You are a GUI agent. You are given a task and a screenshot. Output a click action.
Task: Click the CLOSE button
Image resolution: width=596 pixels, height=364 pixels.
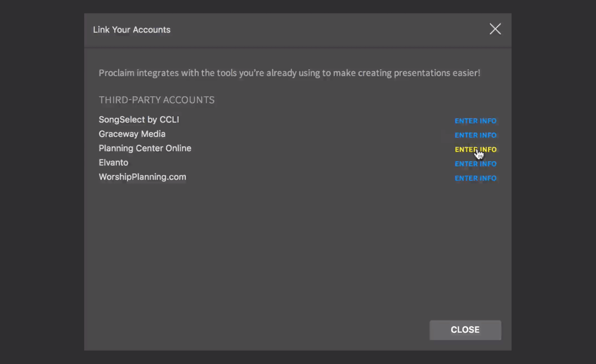click(465, 330)
